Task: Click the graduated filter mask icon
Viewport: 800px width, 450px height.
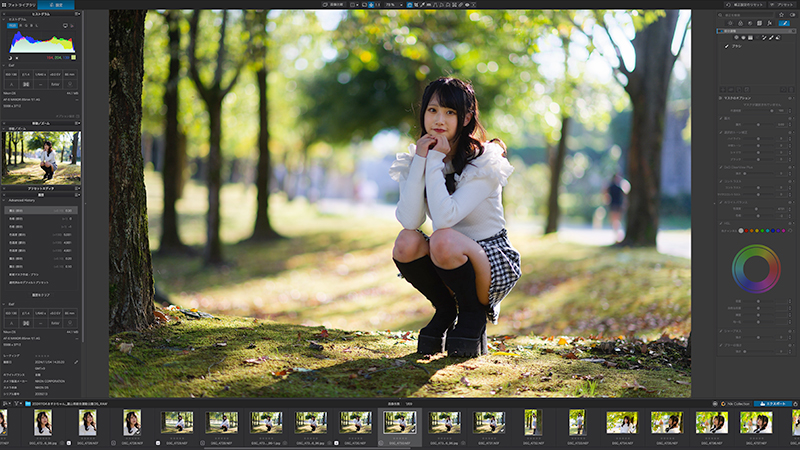Action: [750, 37]
